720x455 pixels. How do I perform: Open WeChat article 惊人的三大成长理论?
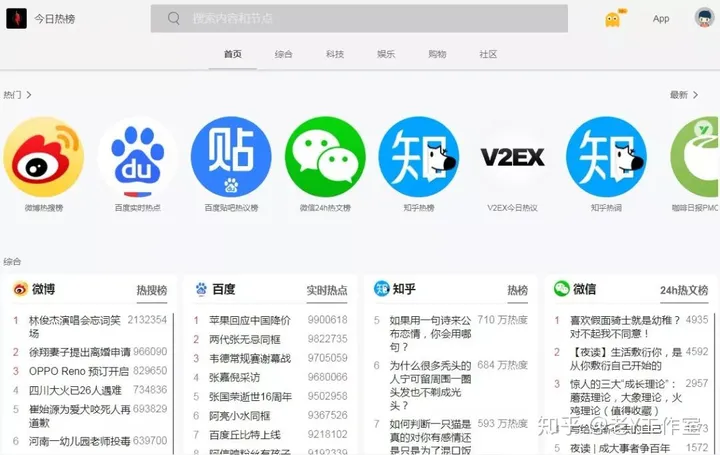[x=626, y=397]
